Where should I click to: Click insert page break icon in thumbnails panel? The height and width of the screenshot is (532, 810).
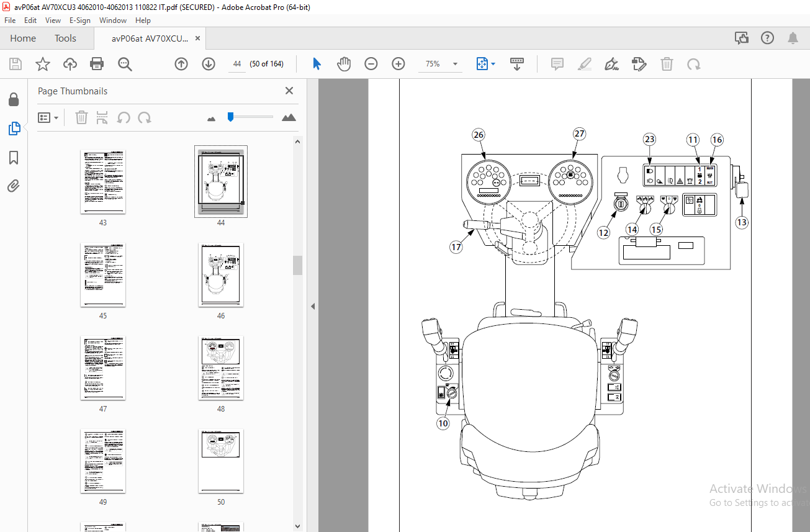click(x=102, y=117)
